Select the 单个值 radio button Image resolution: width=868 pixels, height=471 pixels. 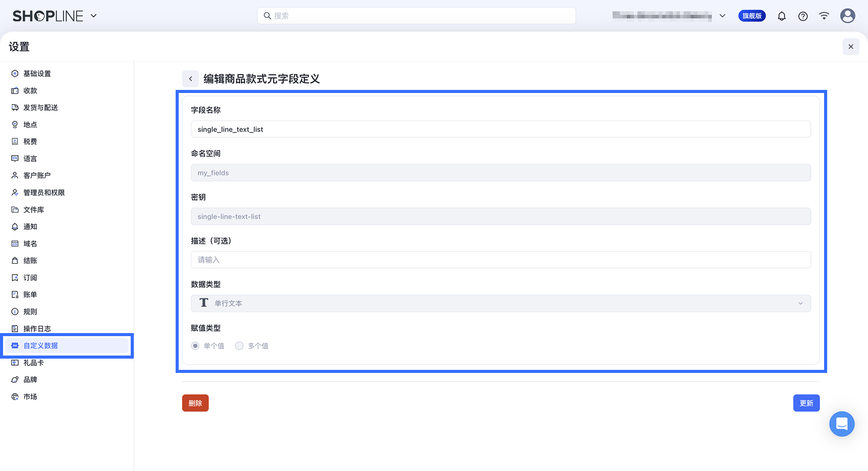[x=195, y=346]
